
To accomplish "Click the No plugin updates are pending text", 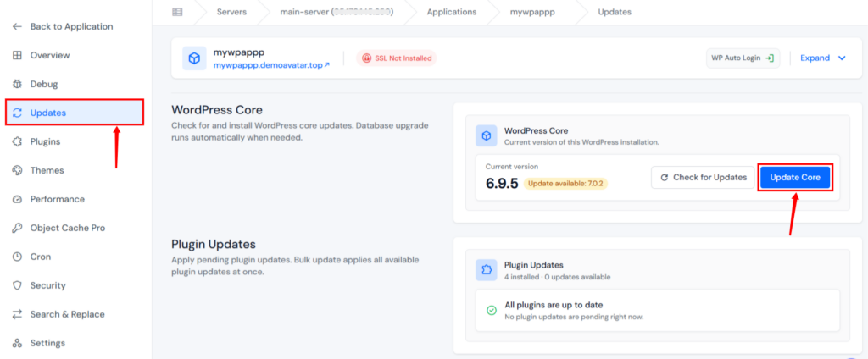I will pyautogui.click(x=574, y=318).
